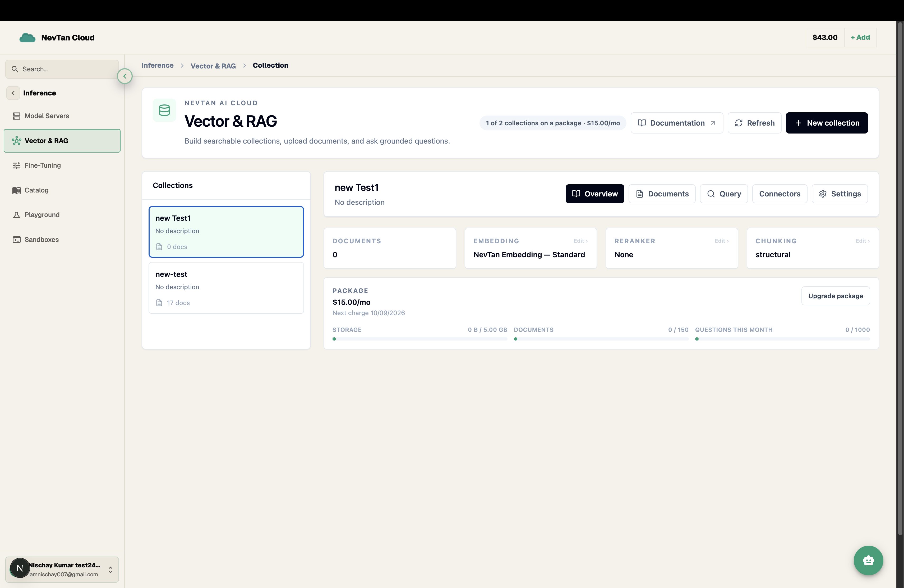Click the Inference breadcrumb link
Screen dimensions: 904x588
[158, 65]
